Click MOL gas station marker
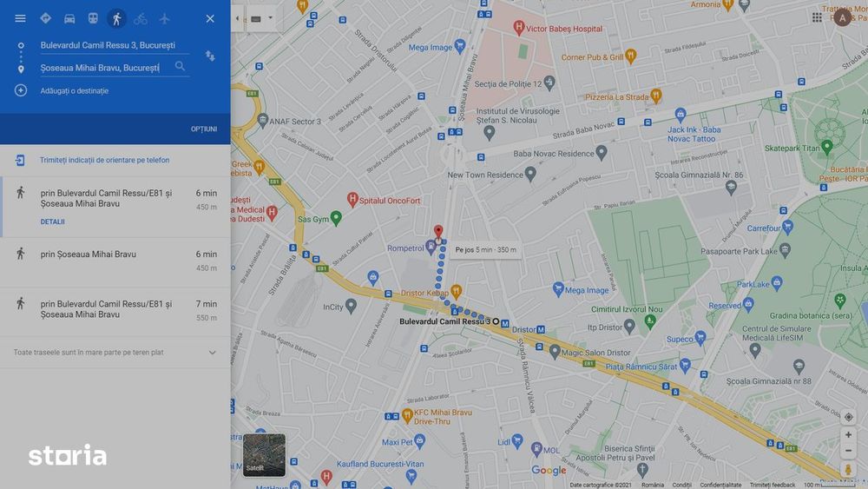This screenshot has width=868, height=489. point(536,448)
